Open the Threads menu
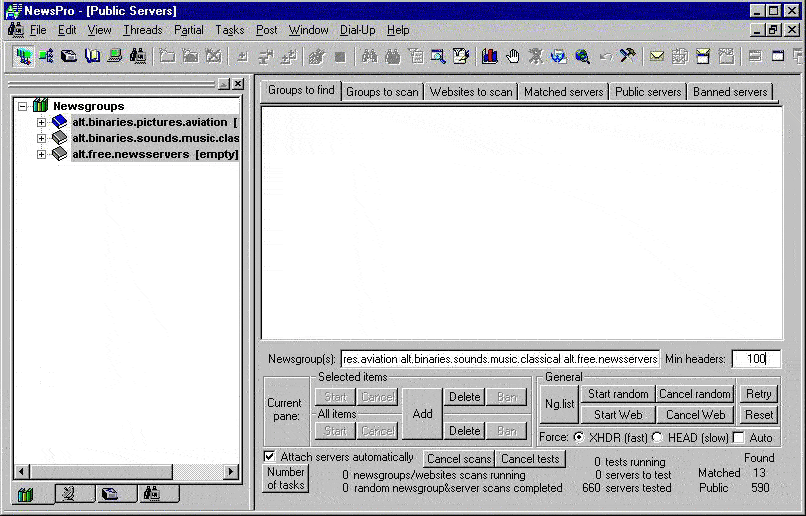The width and height of the screenshot is (806, 516). 142,30
